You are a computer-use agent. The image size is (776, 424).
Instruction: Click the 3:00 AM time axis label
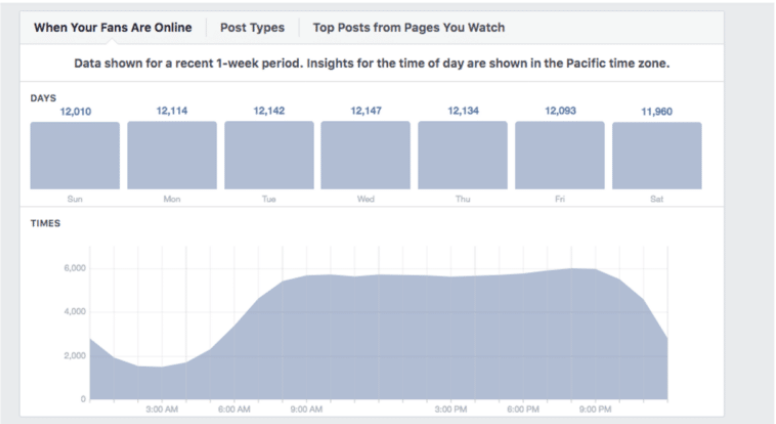(162, 409)
